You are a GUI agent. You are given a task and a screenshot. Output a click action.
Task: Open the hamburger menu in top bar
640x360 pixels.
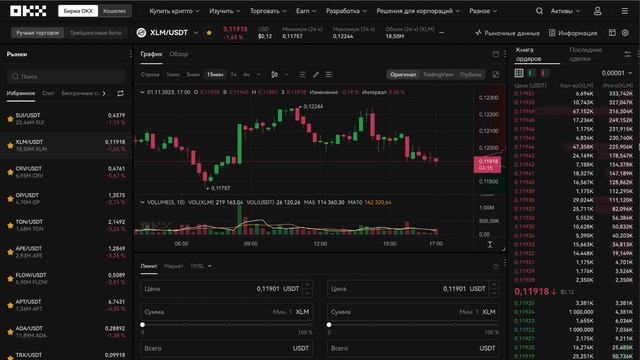coord(625,11)
